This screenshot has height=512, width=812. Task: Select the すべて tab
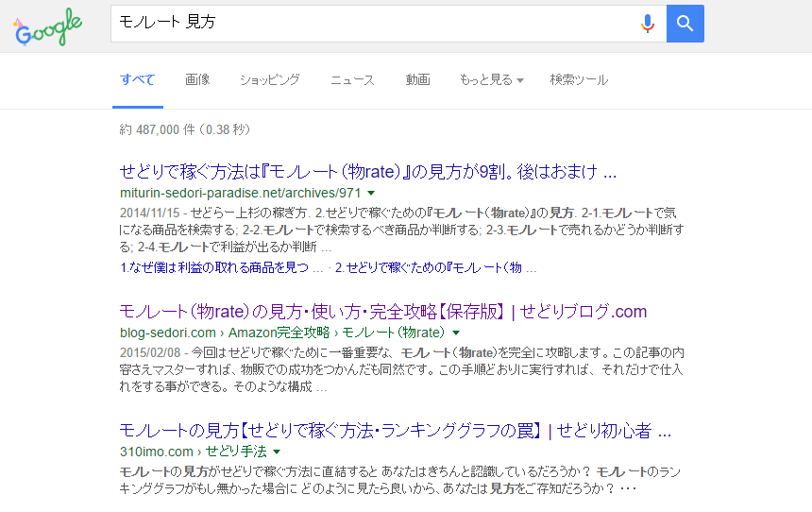pyautogui.click(x=137, y=79)
